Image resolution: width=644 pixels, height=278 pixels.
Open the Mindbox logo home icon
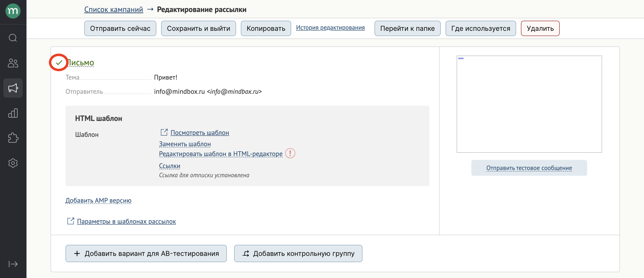point(13,11)
